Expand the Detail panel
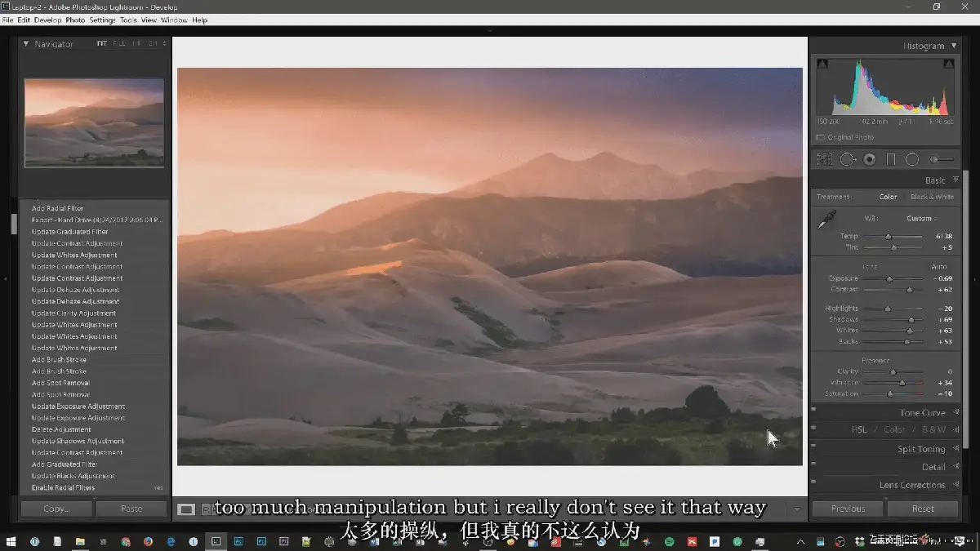 pos(955,467)
